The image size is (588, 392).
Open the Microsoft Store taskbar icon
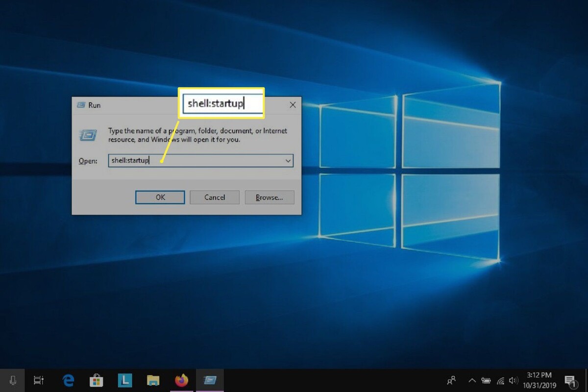96,380
